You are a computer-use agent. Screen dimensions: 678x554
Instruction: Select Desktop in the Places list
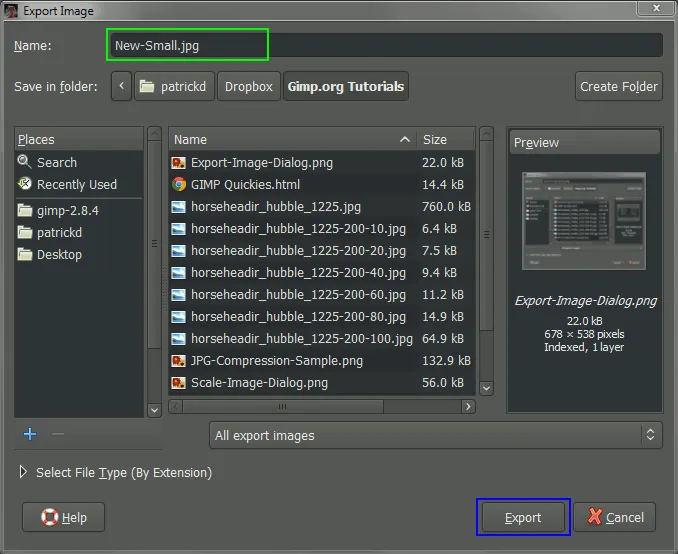79,255
